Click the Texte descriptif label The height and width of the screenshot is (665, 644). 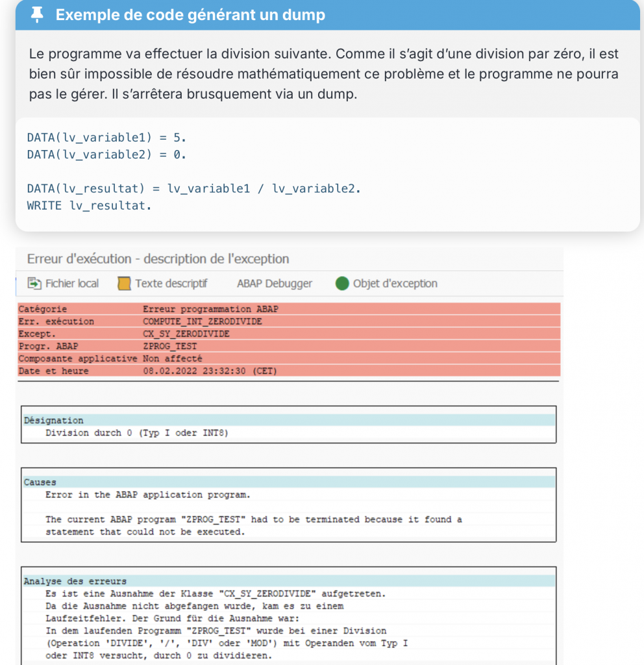pyautogui.click(x=171, y=283)
